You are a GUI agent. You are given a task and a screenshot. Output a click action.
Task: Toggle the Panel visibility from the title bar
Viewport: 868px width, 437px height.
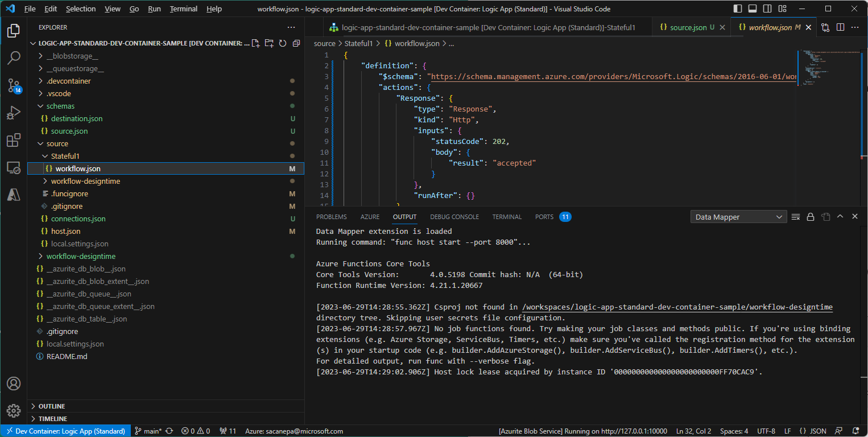751,8
